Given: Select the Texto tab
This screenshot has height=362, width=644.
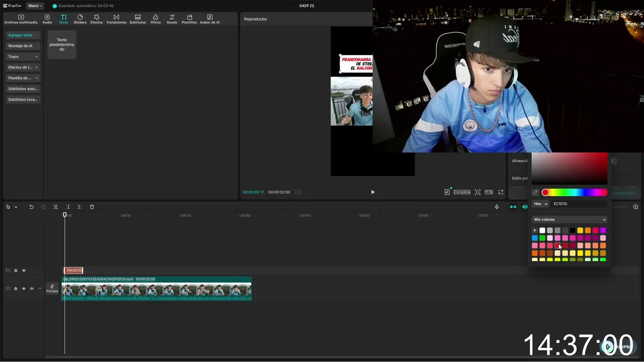Looking at the screenshot, I should [63, 19].
